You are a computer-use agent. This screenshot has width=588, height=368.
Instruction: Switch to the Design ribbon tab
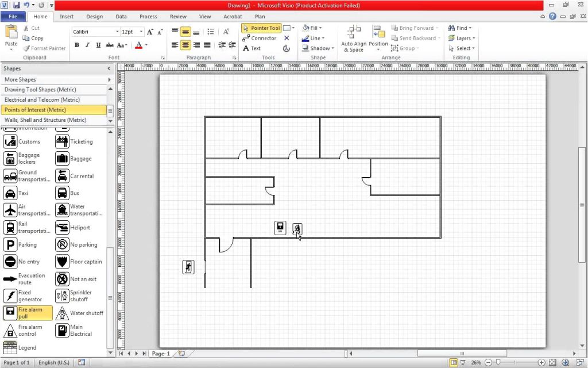click(x=94, y=17)
